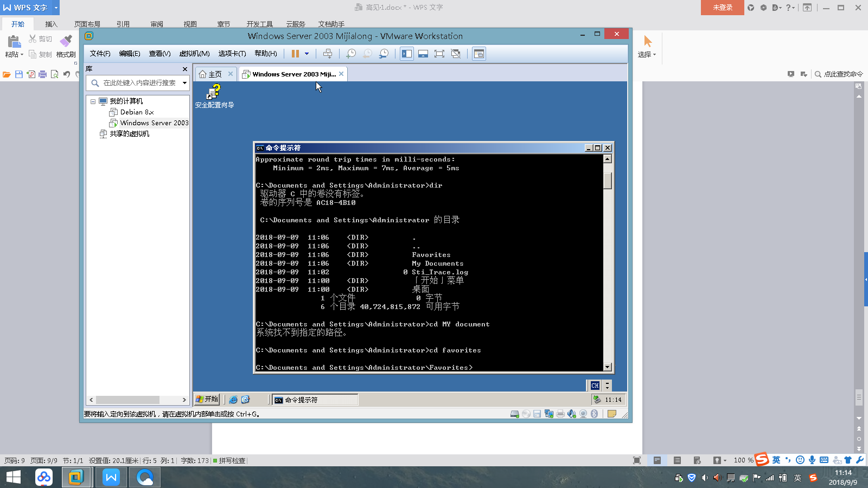Viewport: 868px width, 488px height.
Task: Click the VMware printer status icon
Action: pos(560,414)
